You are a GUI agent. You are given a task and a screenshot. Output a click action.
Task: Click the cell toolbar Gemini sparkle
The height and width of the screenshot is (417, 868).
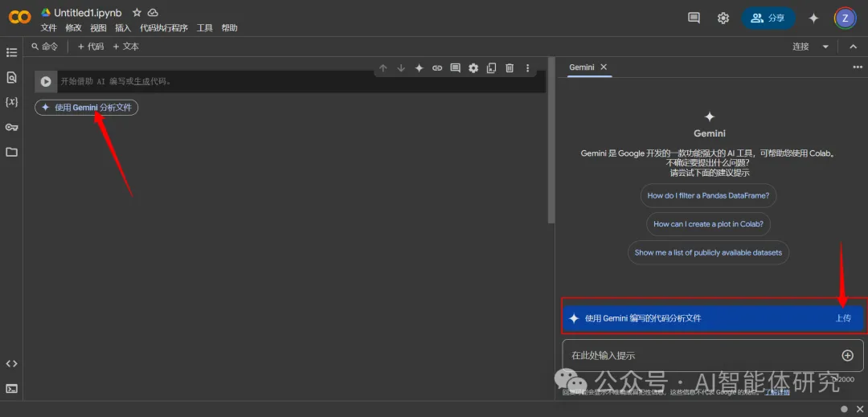point(419,68)
